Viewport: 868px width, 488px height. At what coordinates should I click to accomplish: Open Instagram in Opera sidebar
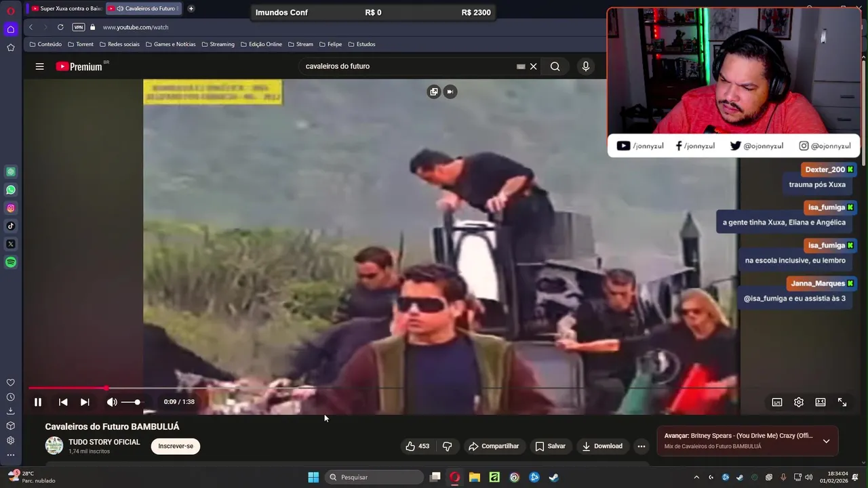11,208
